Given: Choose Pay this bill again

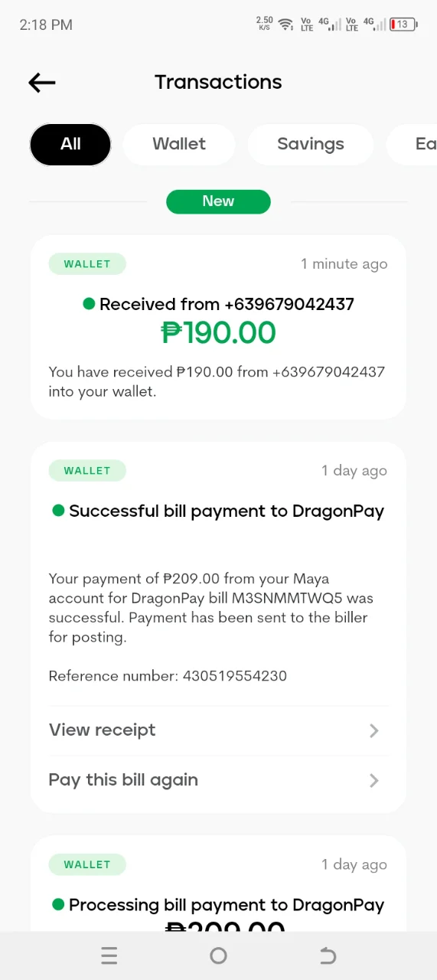Looking at the screenshot, I should (x=218, y=780).
